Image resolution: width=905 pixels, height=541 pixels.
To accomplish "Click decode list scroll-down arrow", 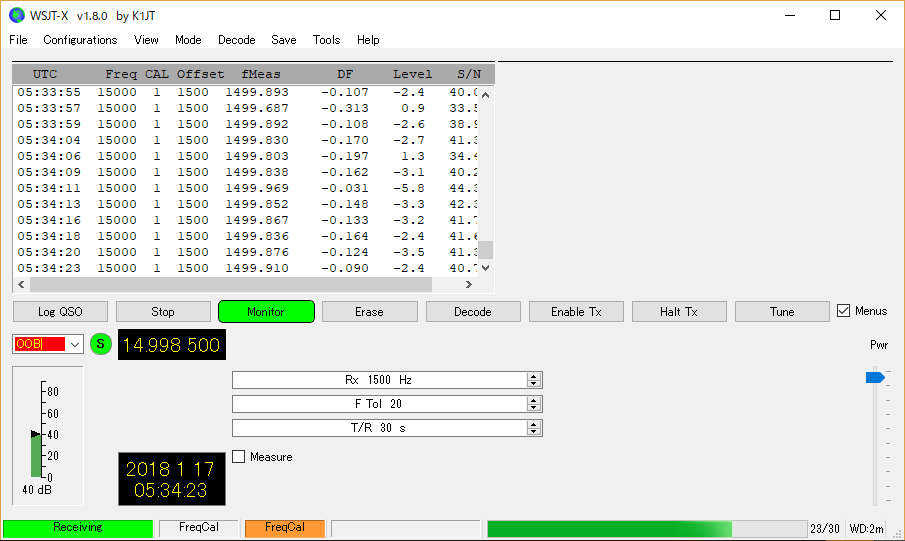I will [x=485, y=268].
